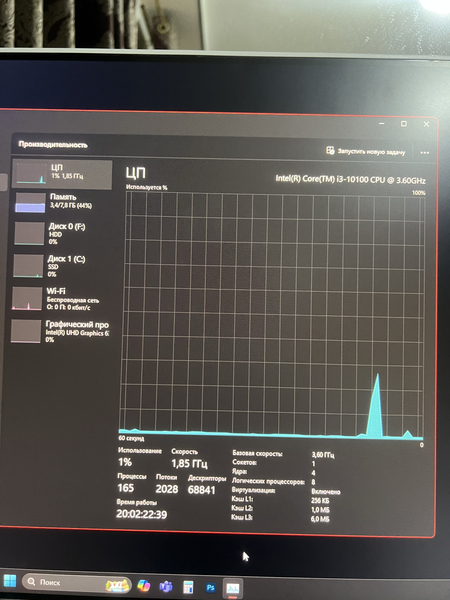Select Диск 0 (F:) HDD in the sidebar

coord(61,233)
